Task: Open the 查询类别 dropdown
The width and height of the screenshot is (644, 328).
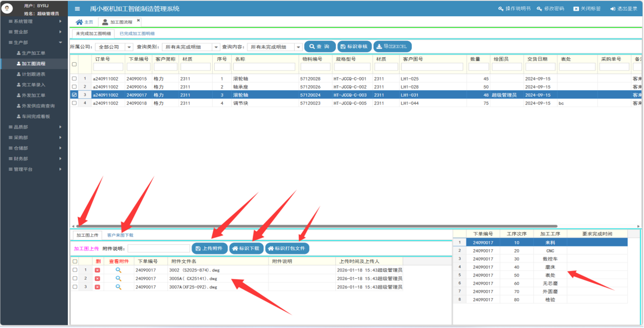Action: pyautogui.click(x=191, y=47)
